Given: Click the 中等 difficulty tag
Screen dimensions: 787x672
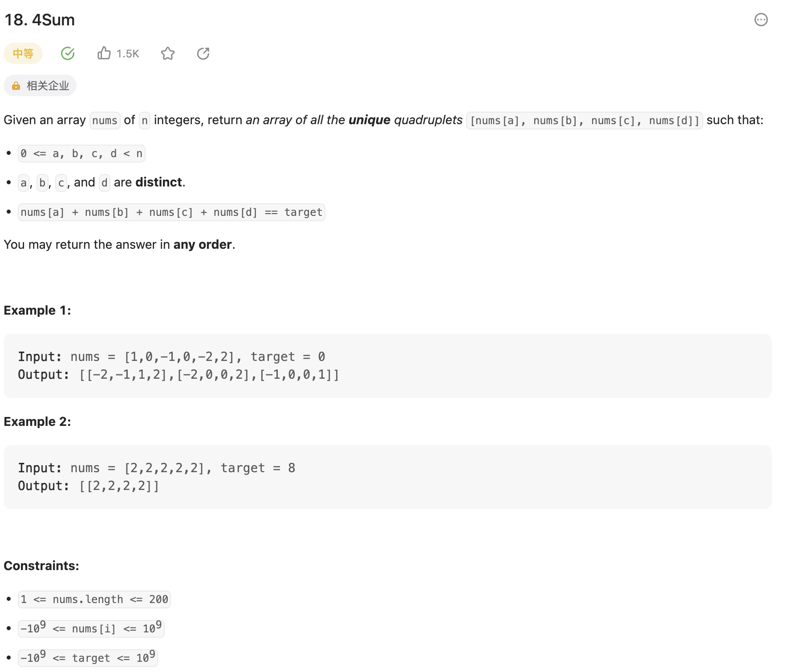Looking at the screenshot, I should [x=23, y=53].
